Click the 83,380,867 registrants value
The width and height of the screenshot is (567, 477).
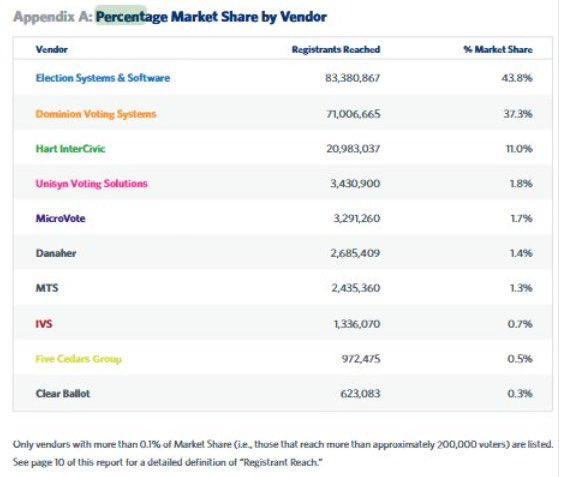353,78
